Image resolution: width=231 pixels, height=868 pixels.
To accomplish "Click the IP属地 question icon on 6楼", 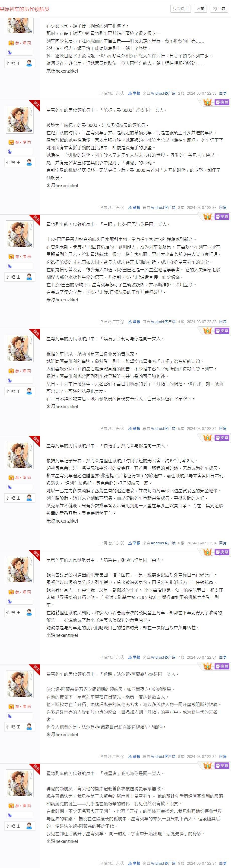I will point(122,543).
